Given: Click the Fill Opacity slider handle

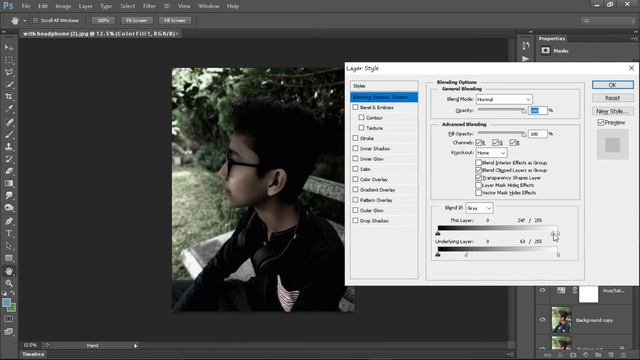Looking at the screenshot, I should [x=524, y=134].
